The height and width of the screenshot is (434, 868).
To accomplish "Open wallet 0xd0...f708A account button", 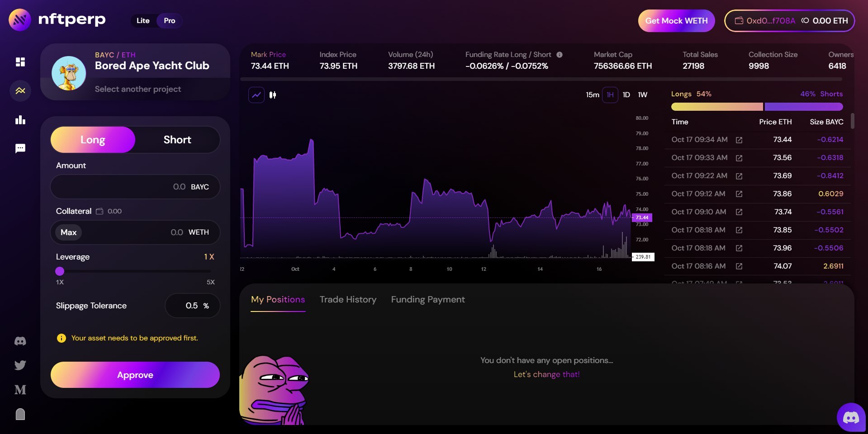I will [x=789, y=21].
